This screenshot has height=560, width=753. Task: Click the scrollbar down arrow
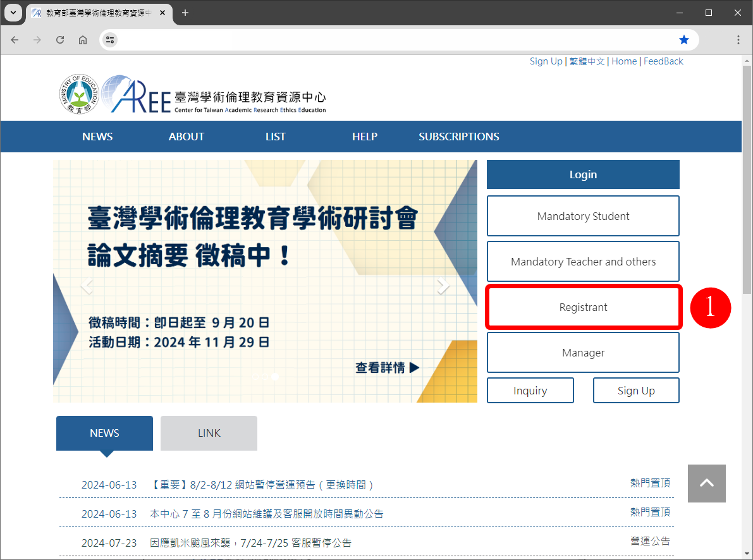pyautogui.click(x=747, y=554)
